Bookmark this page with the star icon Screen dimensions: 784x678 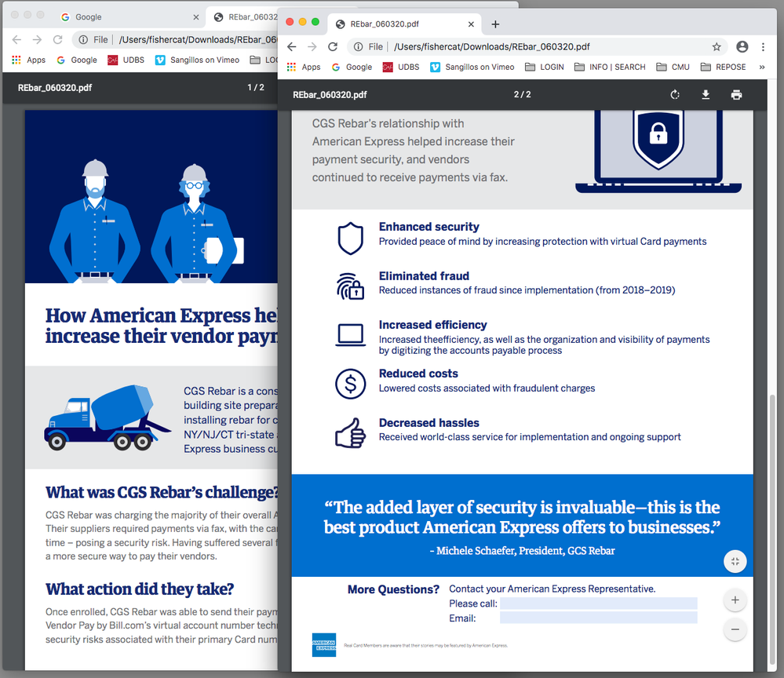point(717,47)
